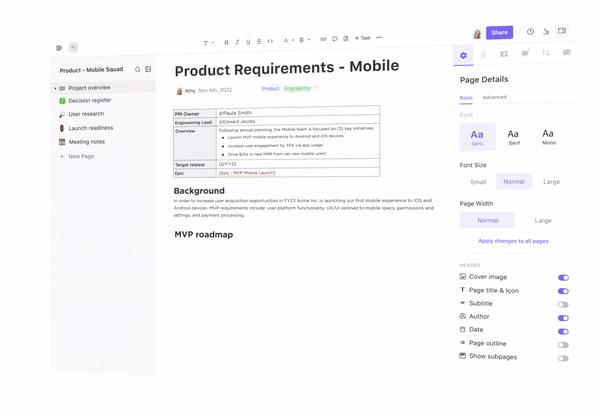Select the Serif font option

click(514, 137)
